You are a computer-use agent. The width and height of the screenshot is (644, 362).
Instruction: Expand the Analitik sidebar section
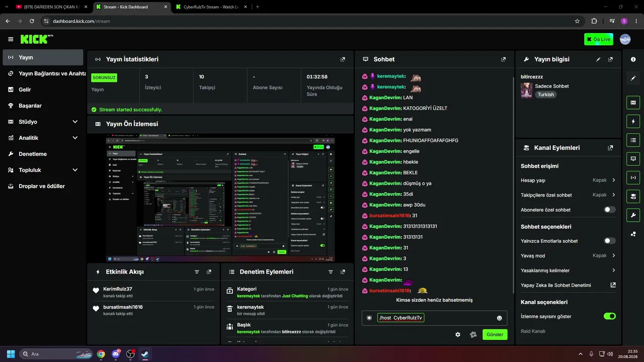click(x=75, y=138)
